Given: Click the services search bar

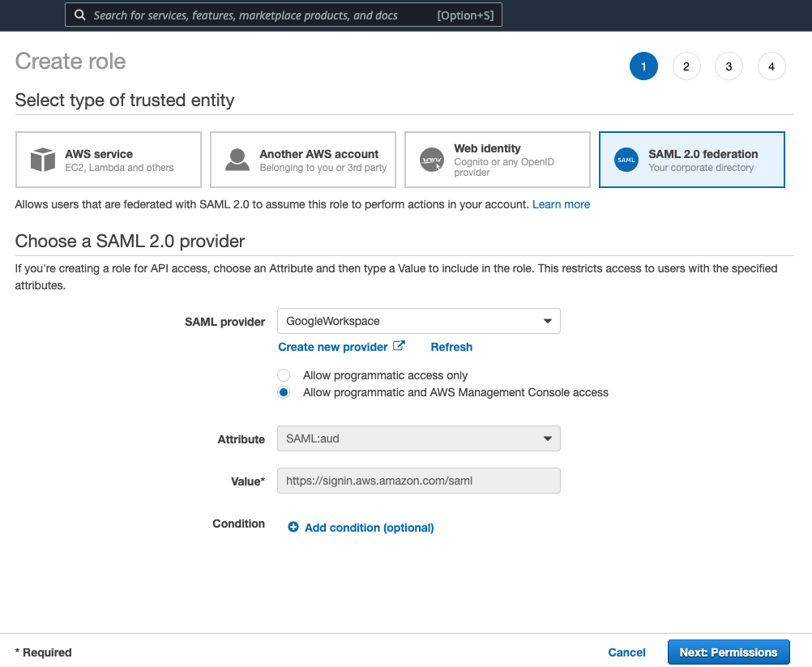Looking at the screenshot, I should (283, 15).
